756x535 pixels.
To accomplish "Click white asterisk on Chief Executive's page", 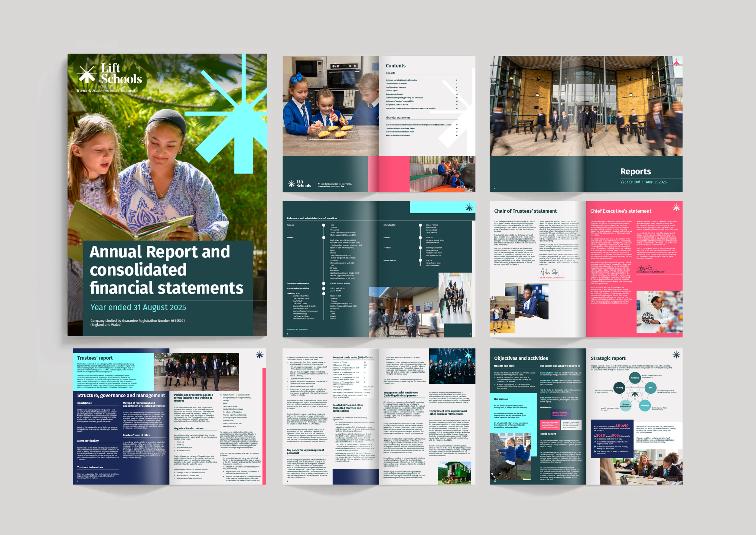I will click(x=676, y=207).
